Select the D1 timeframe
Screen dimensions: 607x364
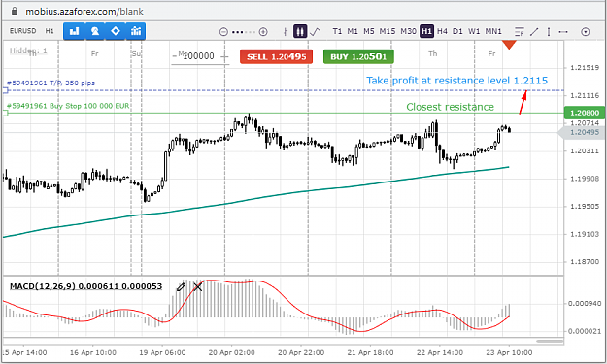457,31
